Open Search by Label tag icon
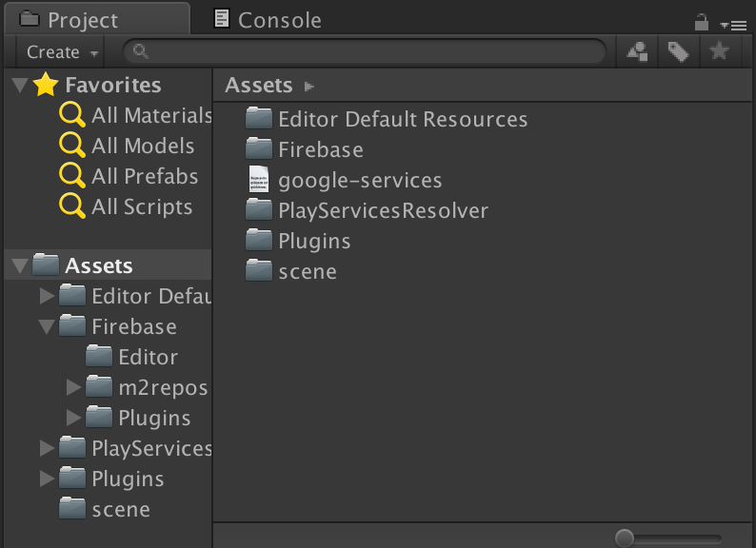 (x=678, y=51)
